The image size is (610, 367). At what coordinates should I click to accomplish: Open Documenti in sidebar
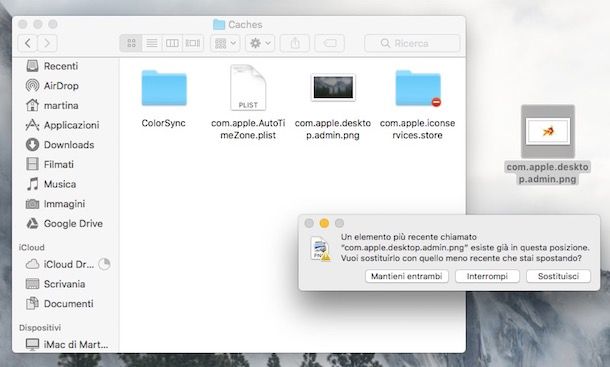(x=60, y=304)
